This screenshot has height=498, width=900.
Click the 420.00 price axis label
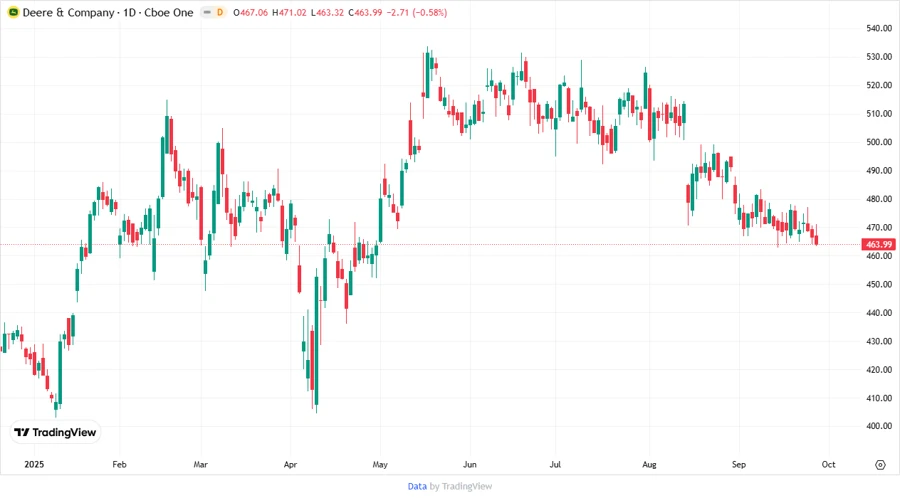(x=879, y=369)
